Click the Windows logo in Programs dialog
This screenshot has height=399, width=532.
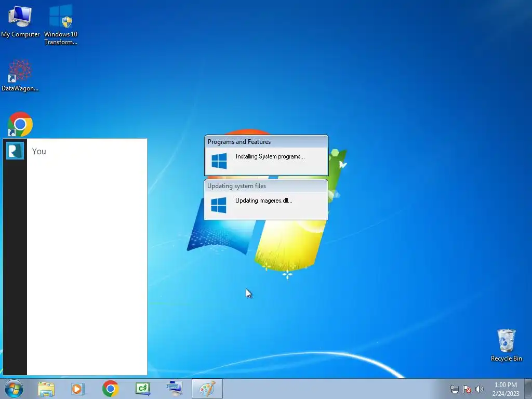tap(219, 161)
